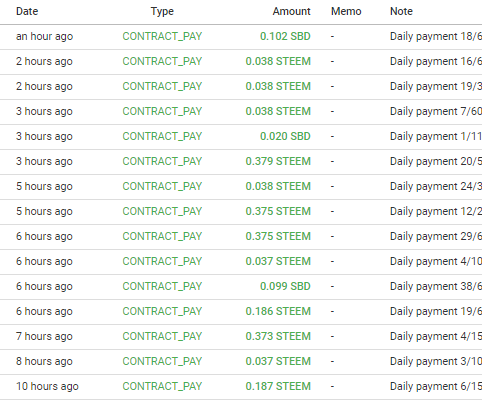Image resolution: width=482 pixels, height=403 pixels.
Task: Click 0.037 STEEM in the payment 4/10 row
Action: click(x=278, y=261)
